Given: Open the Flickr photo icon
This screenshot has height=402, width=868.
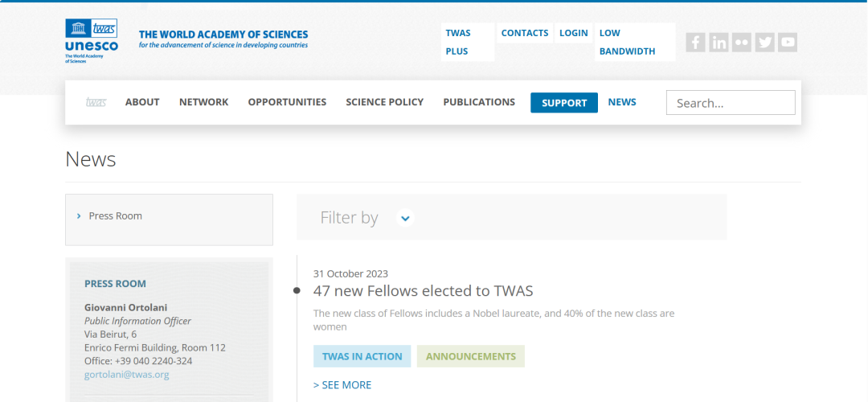Looking at the screenshot, I should [x=742, y=43].
